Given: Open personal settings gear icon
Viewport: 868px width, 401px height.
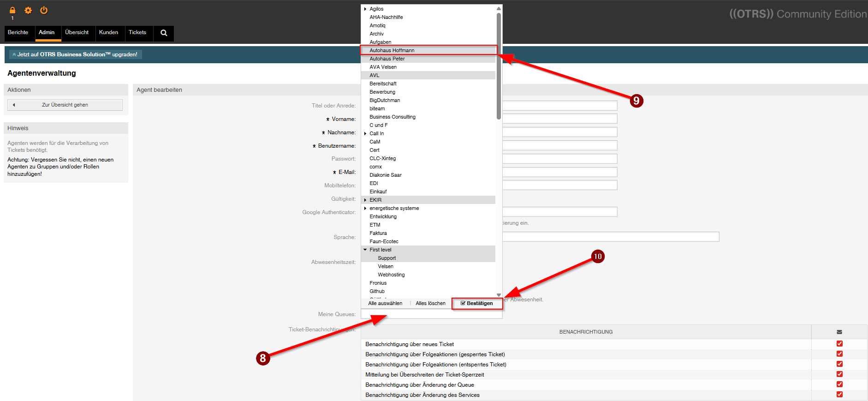Looking at the screenshot, I should click(x=28, y=10).
